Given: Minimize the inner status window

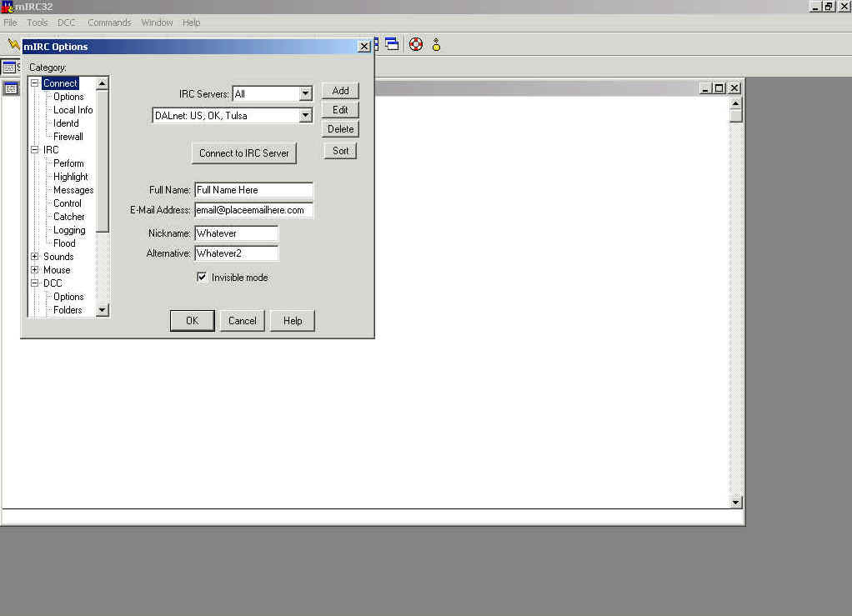Looking at the screenshot, I should (x=704, y=88).
